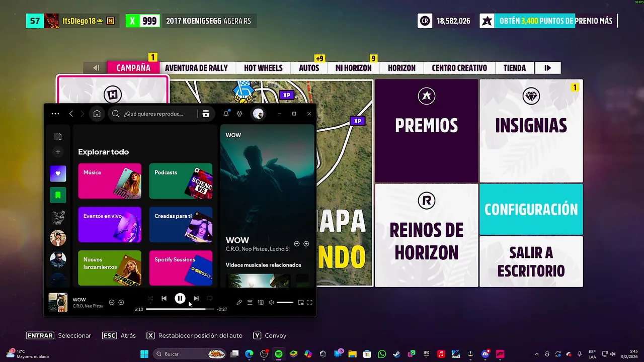This screenshot has width=644, height=362.
Task: Open the Música category card
Action: [110, 181]
